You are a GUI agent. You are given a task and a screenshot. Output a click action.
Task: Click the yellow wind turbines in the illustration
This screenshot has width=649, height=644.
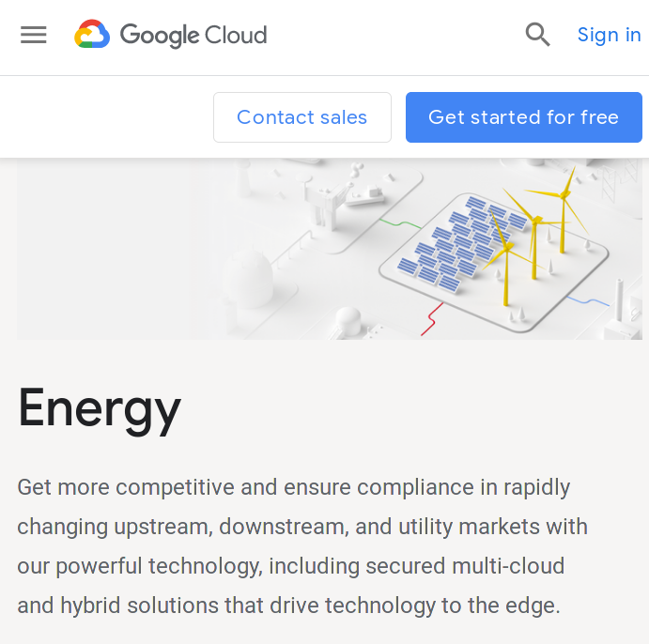[534, 235]
